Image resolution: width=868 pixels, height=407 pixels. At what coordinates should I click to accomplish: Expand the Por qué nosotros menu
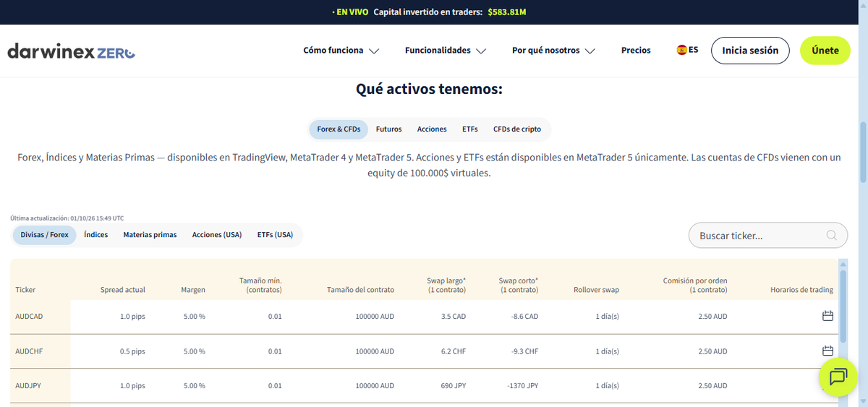click(x=553, y=51)
